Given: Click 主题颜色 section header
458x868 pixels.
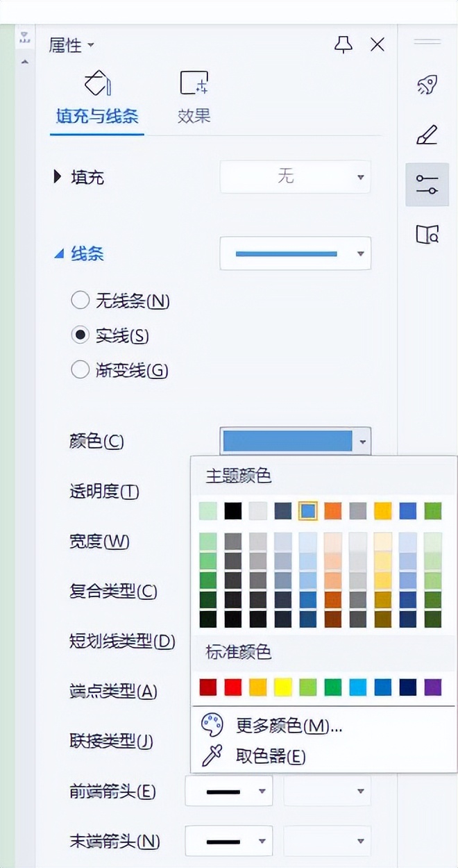Looking at the screenshot, I should click(x=238, y=476).
